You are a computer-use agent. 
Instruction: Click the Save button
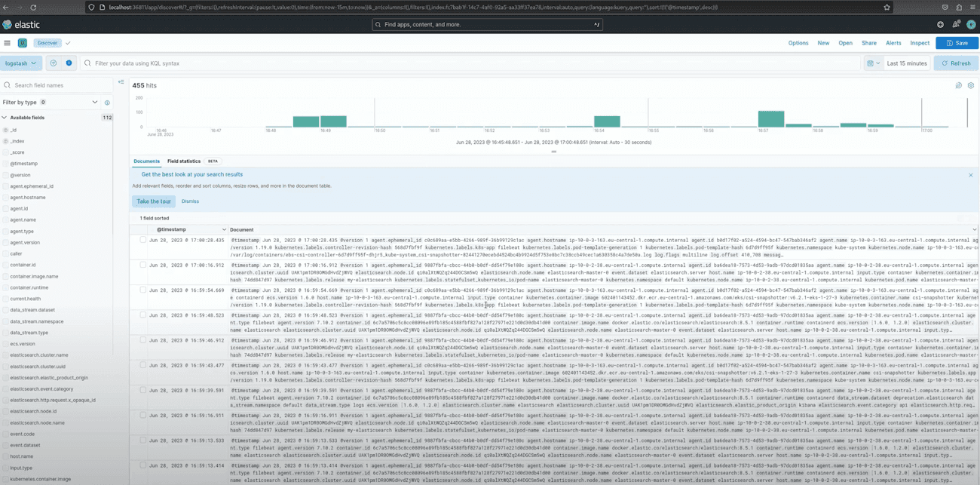(956, 43)
